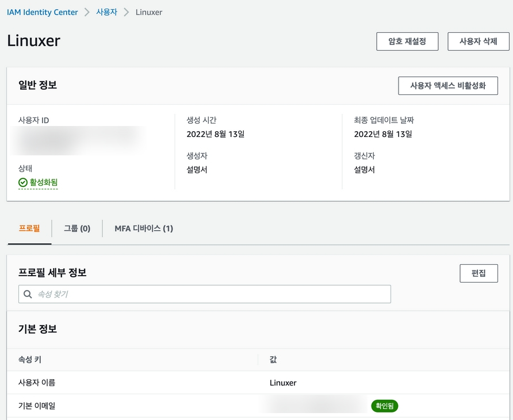Image resolution: width=513 pixels, height=420 pixels.
Task: Click the green checkmark status icon
Action: click(23, 182)
